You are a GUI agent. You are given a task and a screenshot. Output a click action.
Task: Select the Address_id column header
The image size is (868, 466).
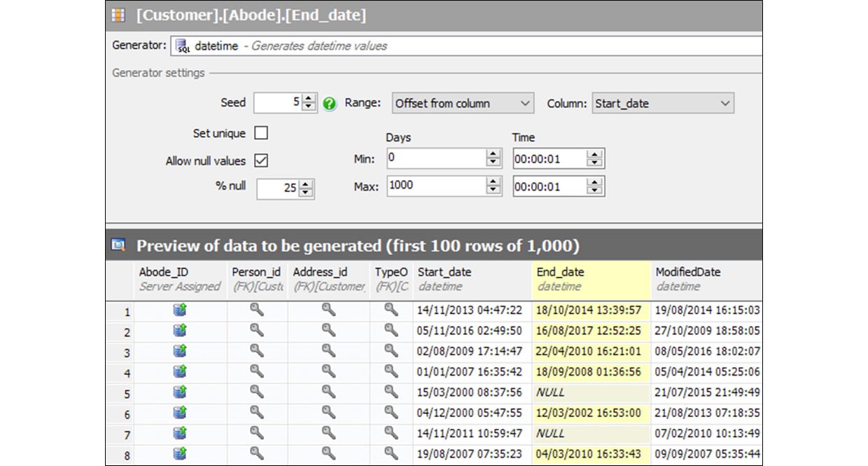(x=329, y=280)
